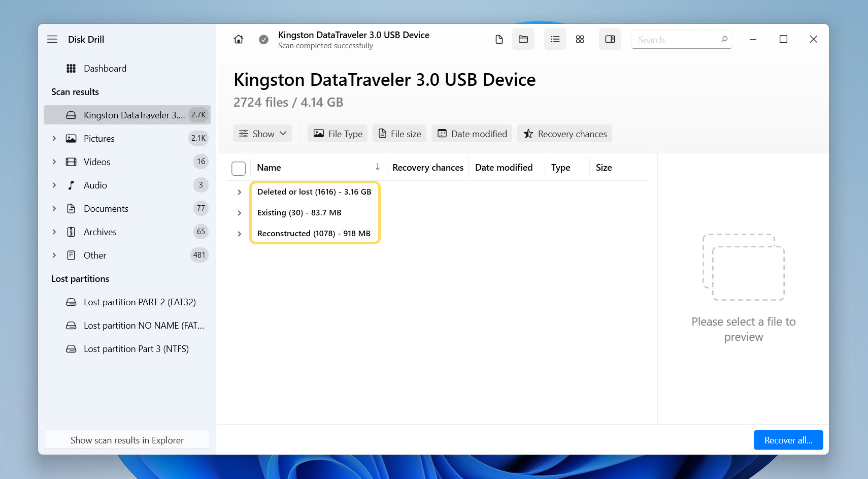Sort by the Name column header

click(x=269, y=168)
